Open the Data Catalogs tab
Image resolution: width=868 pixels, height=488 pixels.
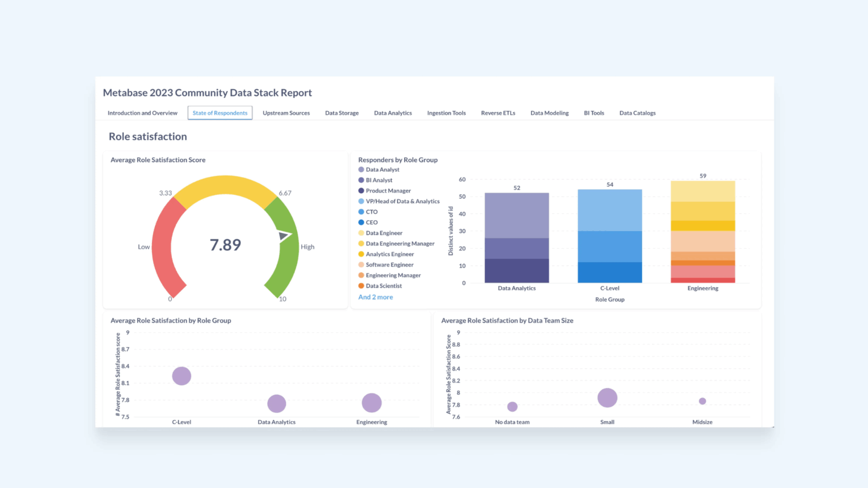[637, 113]
